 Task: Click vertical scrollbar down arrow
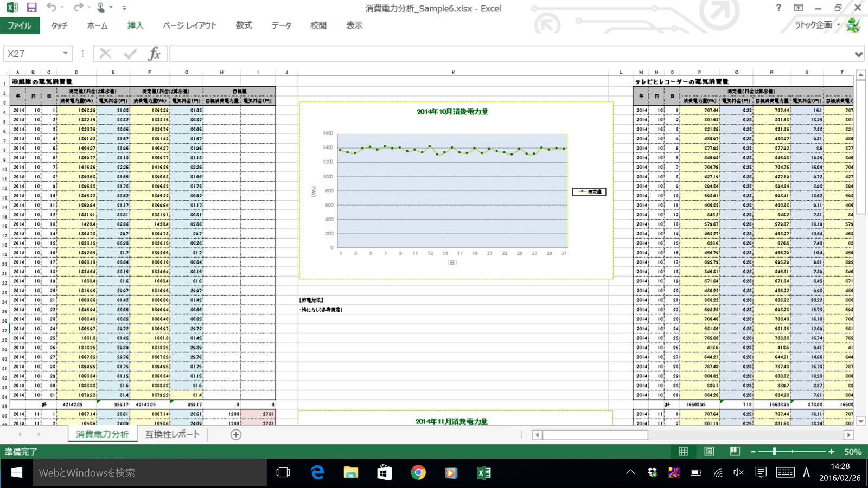(861, 421)
